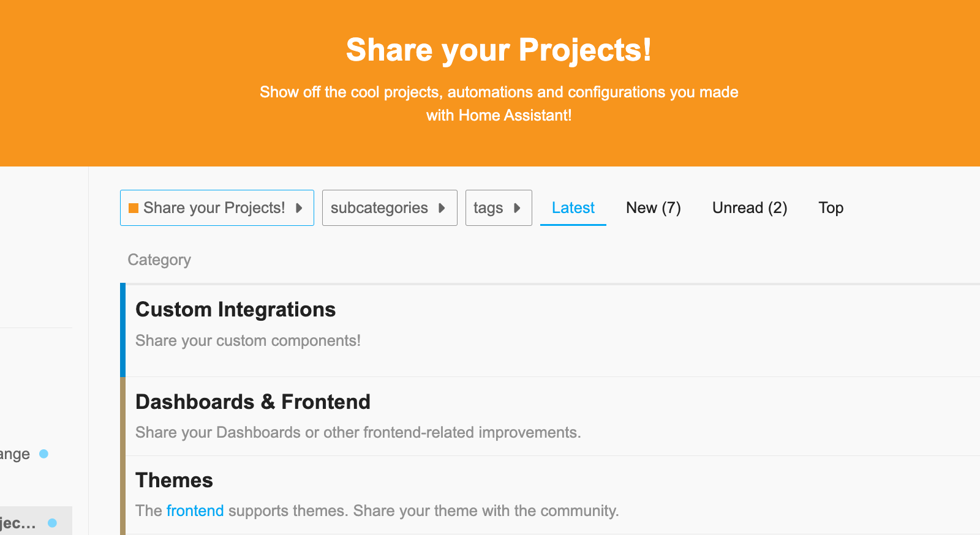Click the orange swatch next to the category name

click(x=134, y=208)
